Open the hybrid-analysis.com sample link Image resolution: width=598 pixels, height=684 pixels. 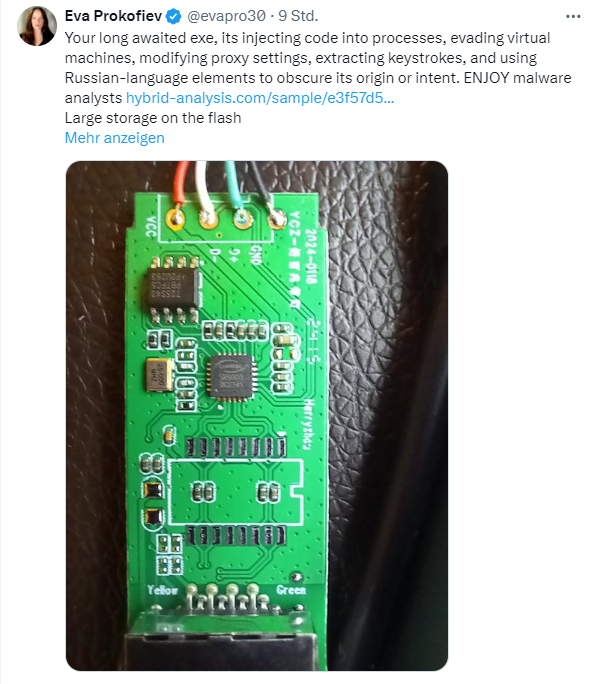tap(260, 98)
